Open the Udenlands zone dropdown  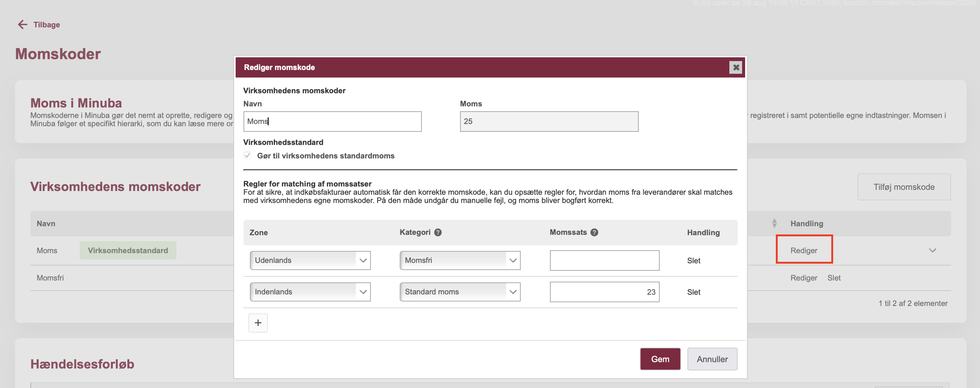[310, 261]
